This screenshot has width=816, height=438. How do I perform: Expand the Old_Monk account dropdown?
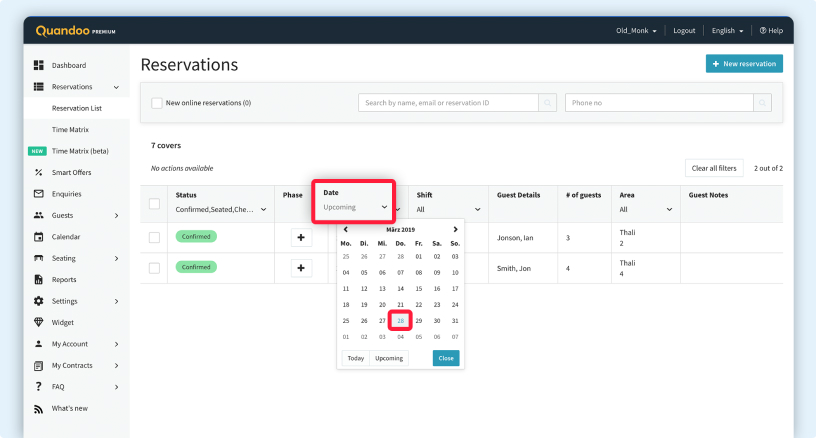636,31
